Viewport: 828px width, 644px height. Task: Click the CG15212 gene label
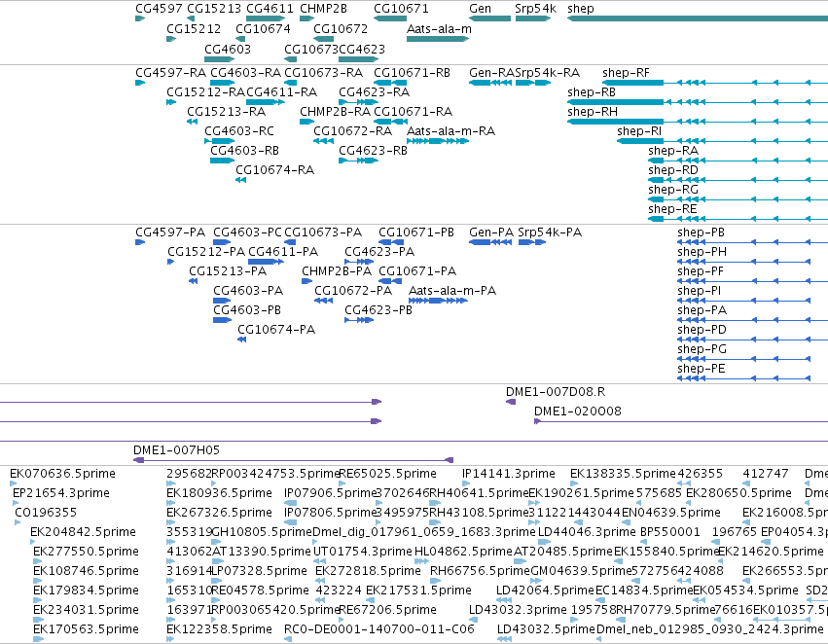click(x=194, y=28)
